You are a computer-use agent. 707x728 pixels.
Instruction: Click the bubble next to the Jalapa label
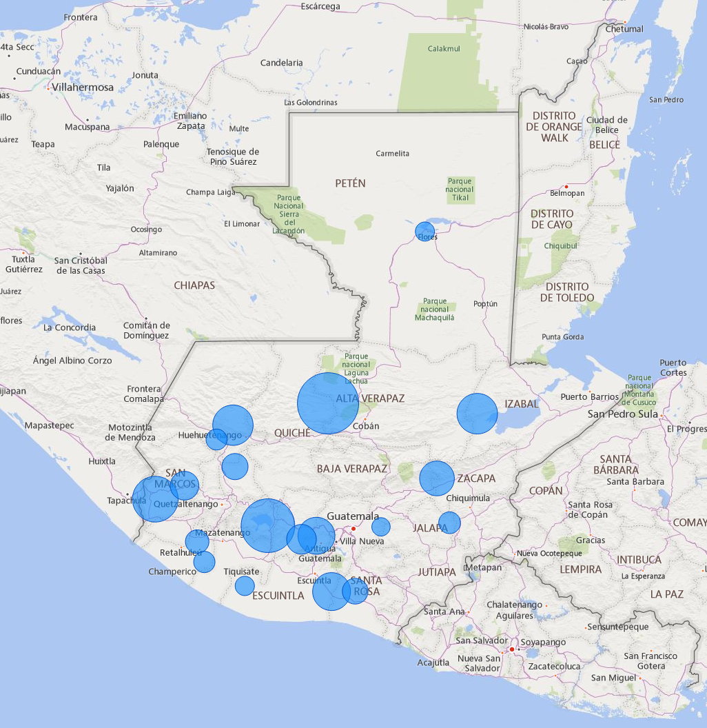tap(449, 523)
